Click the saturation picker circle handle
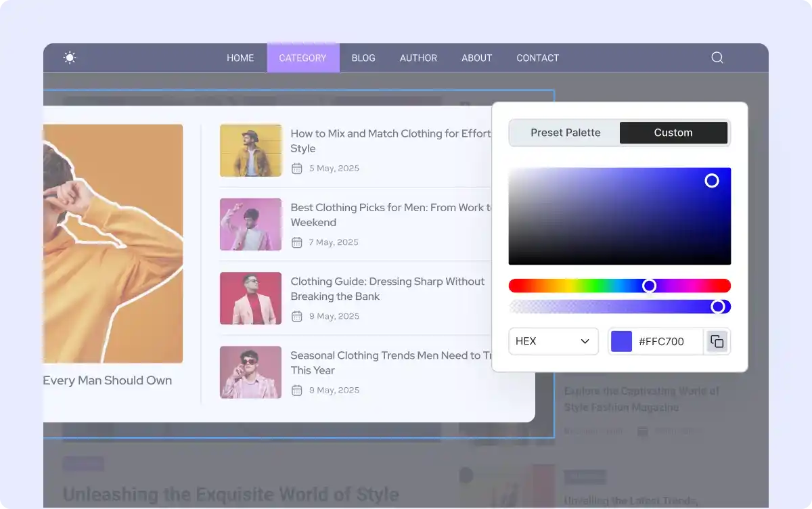 point(712,181)
